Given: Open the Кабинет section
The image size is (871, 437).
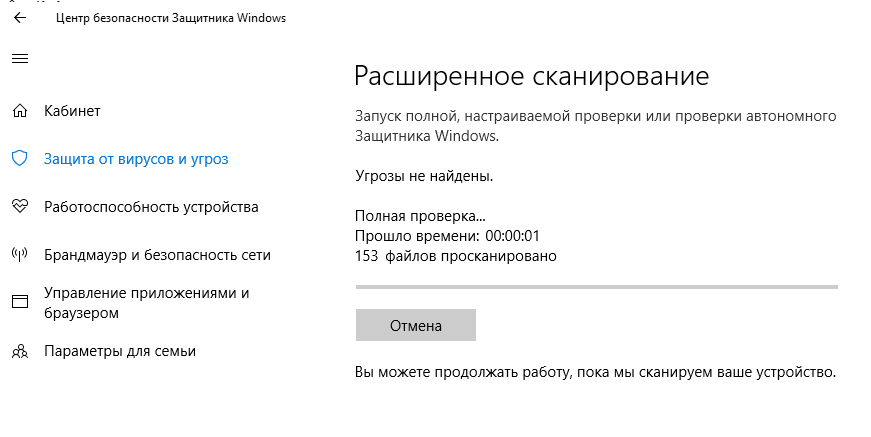Looking at the screenshot, I should pyautogui.click(x=72, y=110).
